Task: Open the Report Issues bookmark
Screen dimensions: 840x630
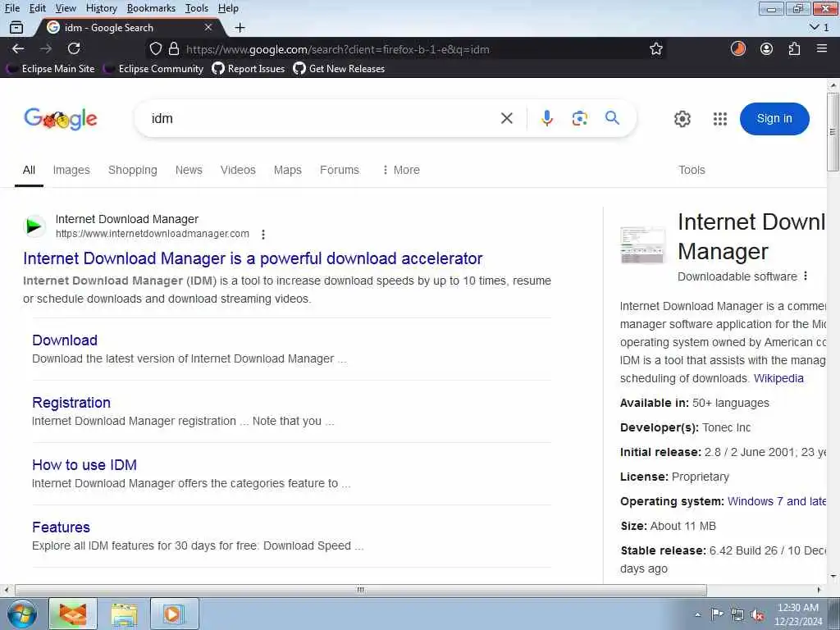Action: coord(249,69)
